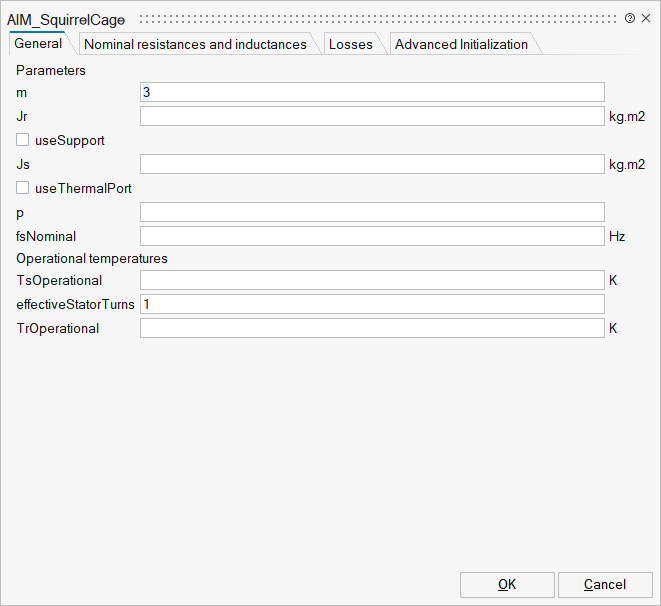Enable the useSupport checkbox

click(x=23, y=140)
